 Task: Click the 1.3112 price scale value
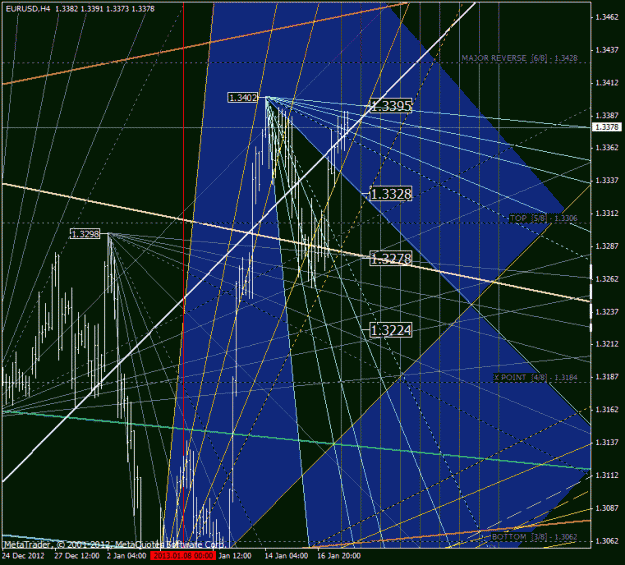[x=607, y=475]
